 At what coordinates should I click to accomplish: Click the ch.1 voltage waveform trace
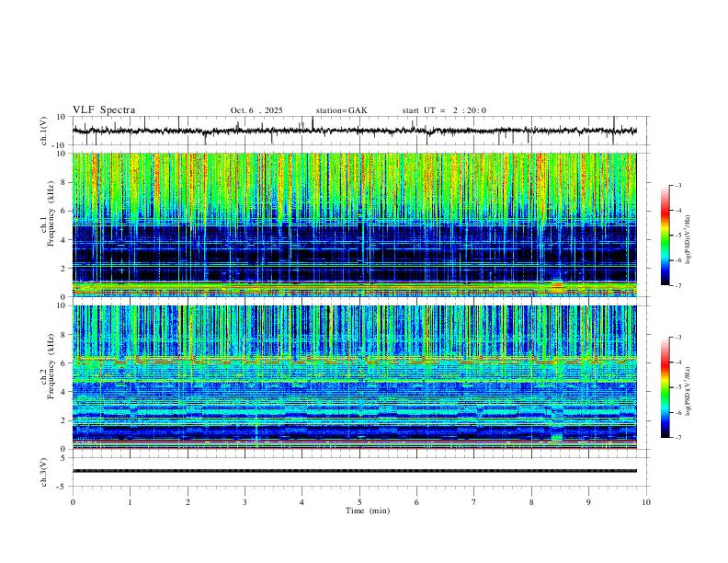[355, 131]
